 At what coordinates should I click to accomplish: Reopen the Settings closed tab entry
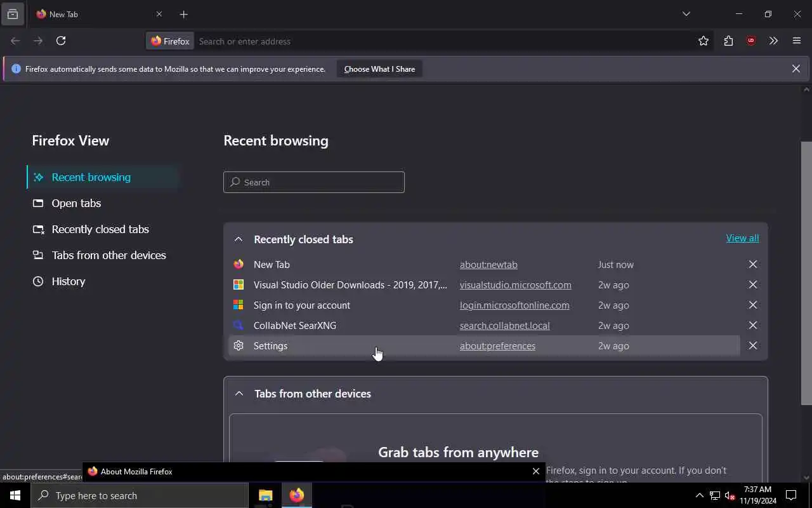(483, 345)
